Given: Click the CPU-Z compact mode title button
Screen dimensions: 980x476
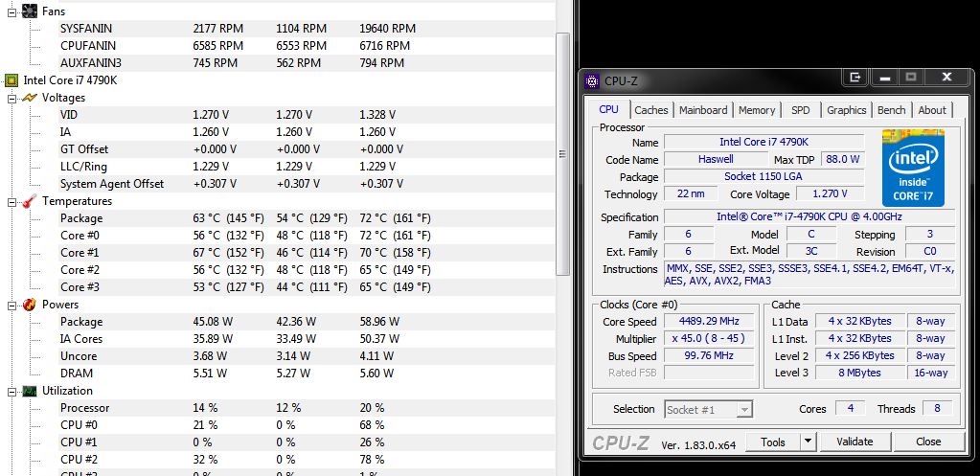Looking at the screenshot, I should point(855,78).
